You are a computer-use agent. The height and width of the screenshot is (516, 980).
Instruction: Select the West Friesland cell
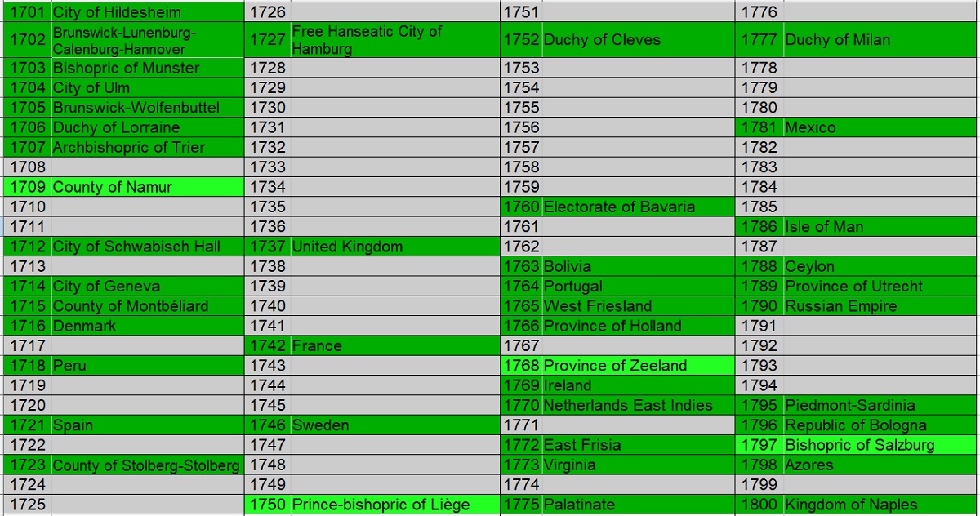tap(638, 306)
